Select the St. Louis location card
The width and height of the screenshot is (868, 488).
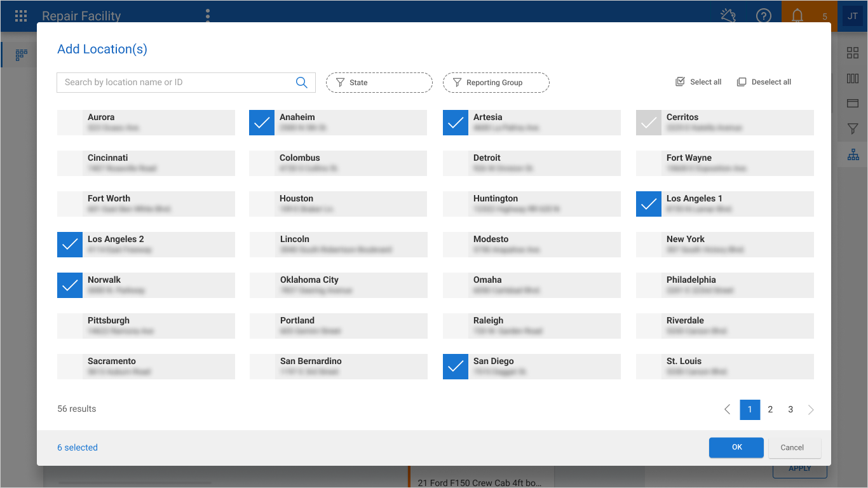point(725,367)
